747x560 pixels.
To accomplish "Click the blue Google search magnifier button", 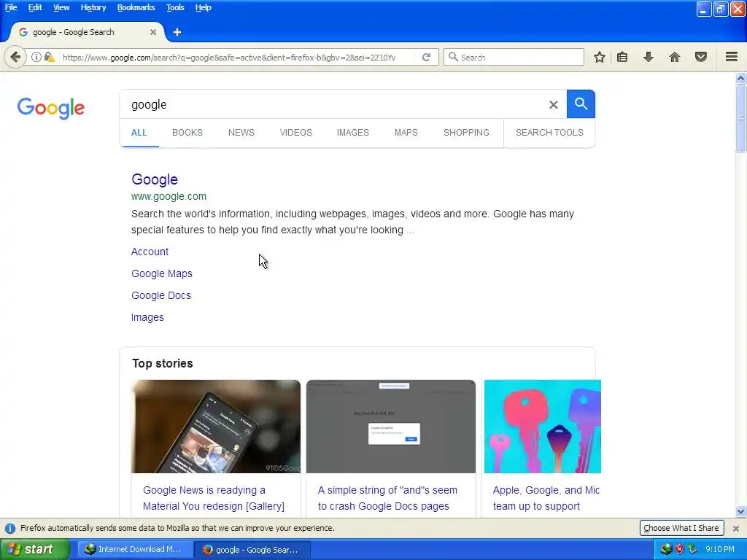I will click(x=581, y=104).
